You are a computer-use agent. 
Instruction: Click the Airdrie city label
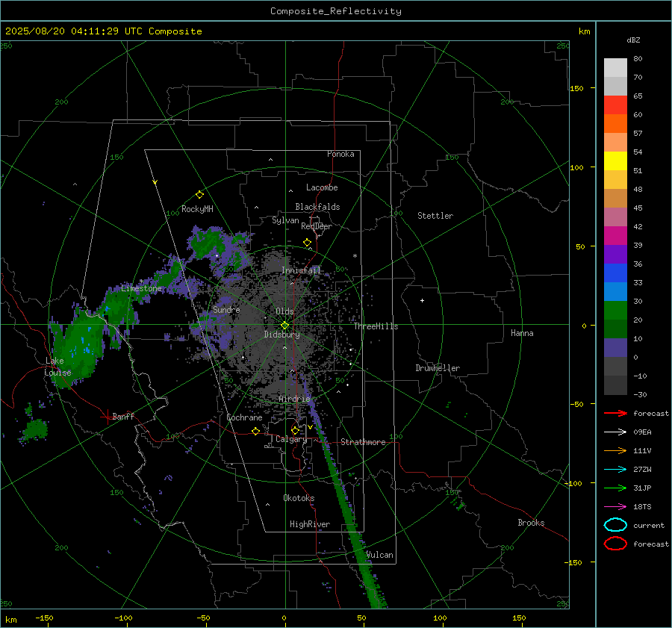(294, 399)
